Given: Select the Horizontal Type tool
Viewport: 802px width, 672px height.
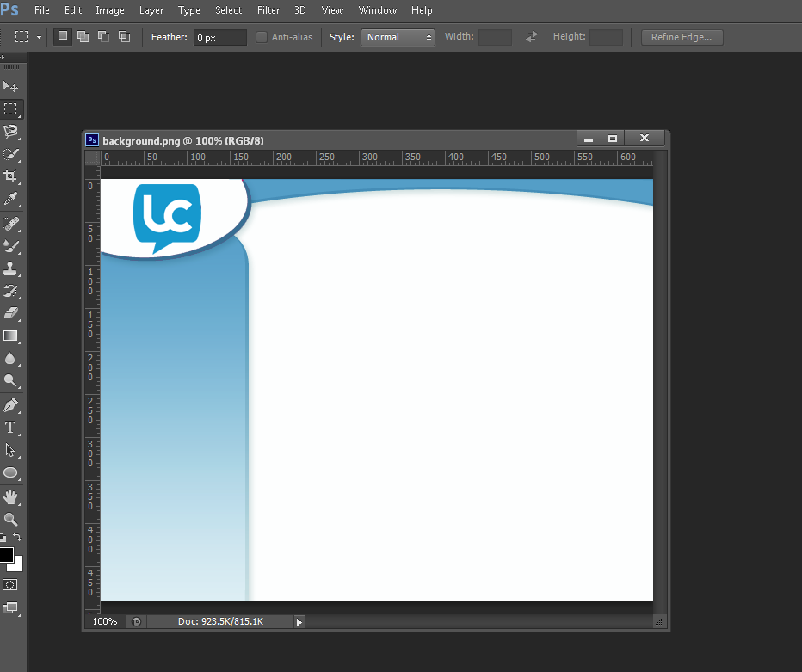Looking at the screenshot, I should [10, 428].
